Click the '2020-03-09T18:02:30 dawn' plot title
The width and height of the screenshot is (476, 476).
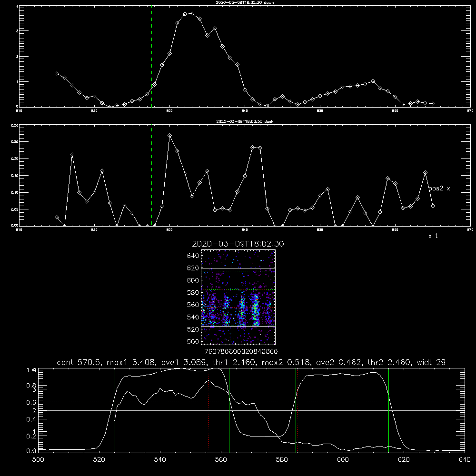(x=245, y=2)
